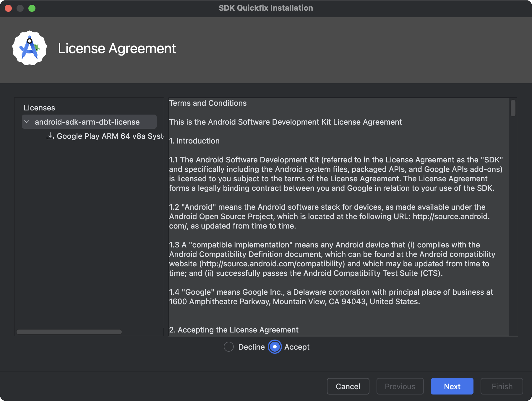Click the minimize window button

(x=20, y=8)
